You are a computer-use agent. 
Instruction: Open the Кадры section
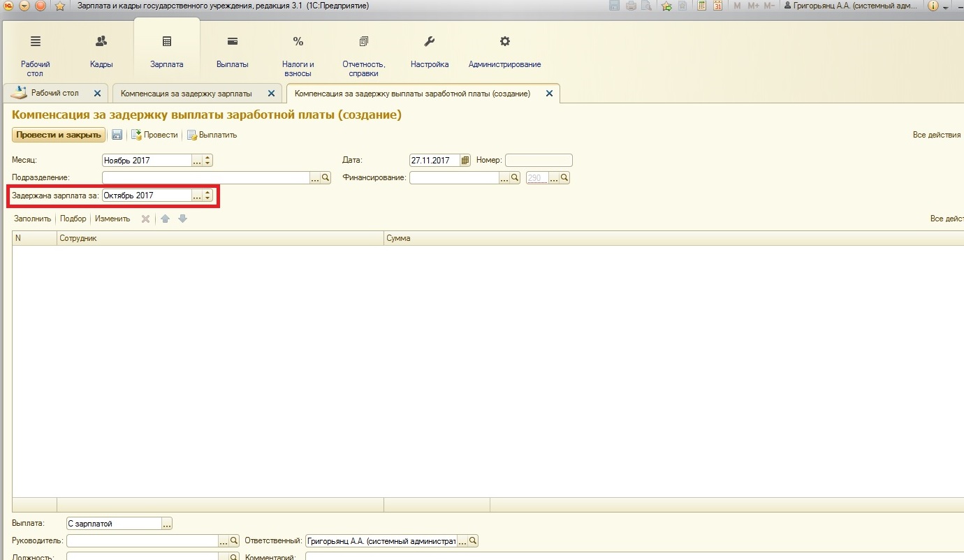pos(101,52)
